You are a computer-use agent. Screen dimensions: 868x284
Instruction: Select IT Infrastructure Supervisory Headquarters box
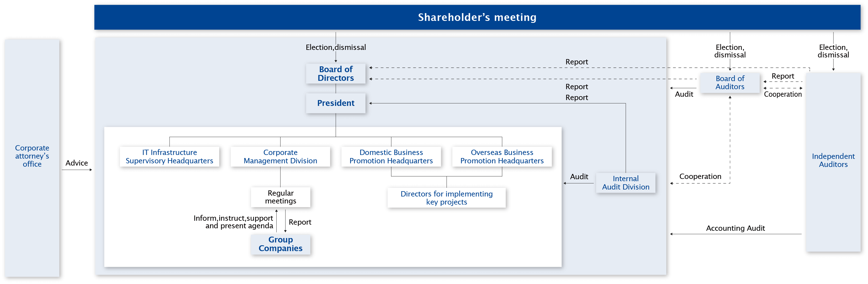[x=169, y=157]
